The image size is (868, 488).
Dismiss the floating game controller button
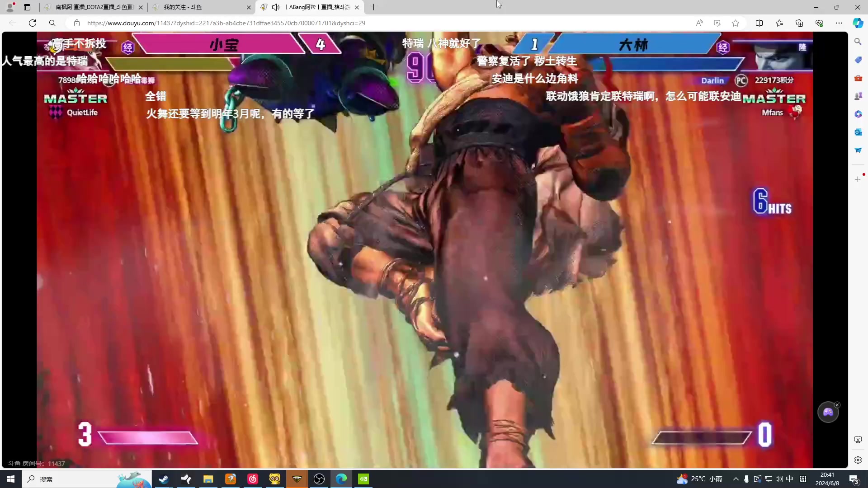coord(837,405)
